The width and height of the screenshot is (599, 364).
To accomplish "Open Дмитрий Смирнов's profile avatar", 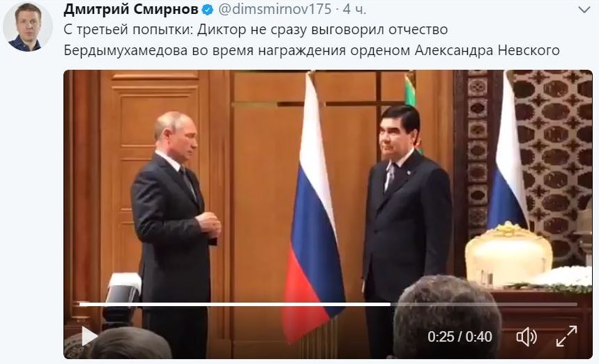I will (x=27, y=26).
